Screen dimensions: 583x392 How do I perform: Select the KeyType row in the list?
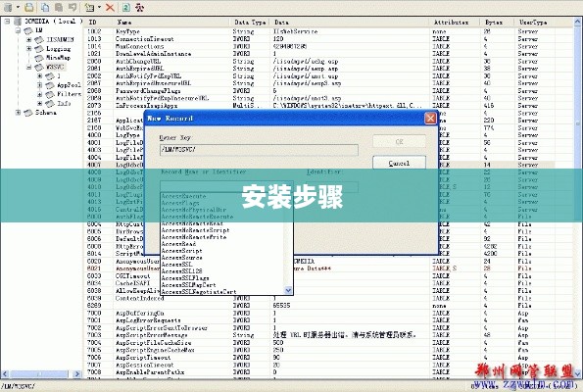319,31
